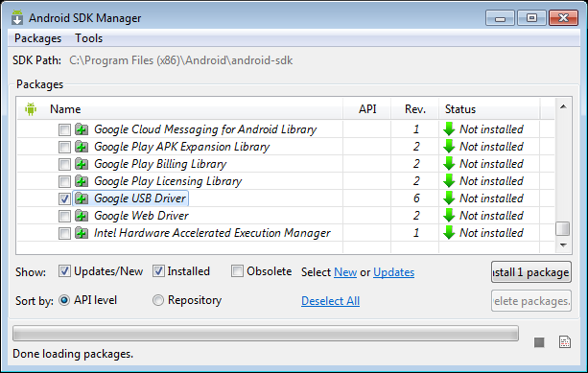
Task: Enable the Obsolete filter checkbox
Action: (x=237, y=271)
